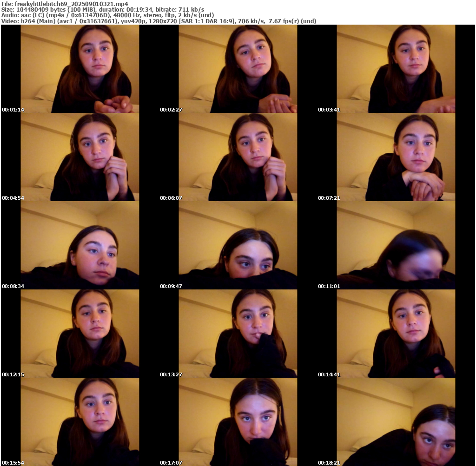Click the timestamp label '00:18:21'
476x466 pixels.
pos(329,463)
